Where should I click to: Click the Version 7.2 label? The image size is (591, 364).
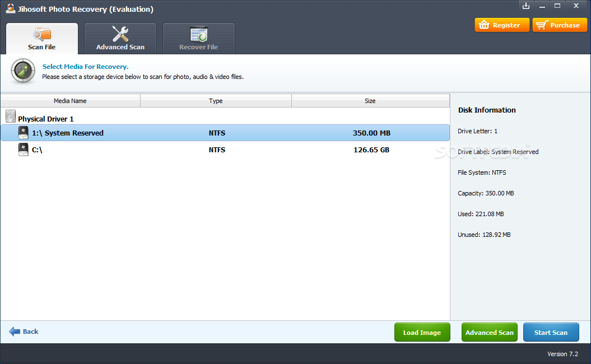click(563, 354)
